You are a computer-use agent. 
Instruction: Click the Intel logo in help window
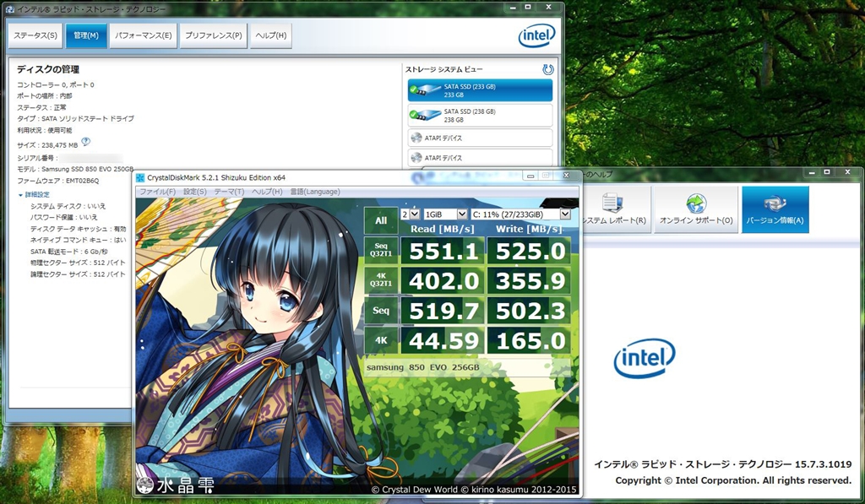(645, 359)
